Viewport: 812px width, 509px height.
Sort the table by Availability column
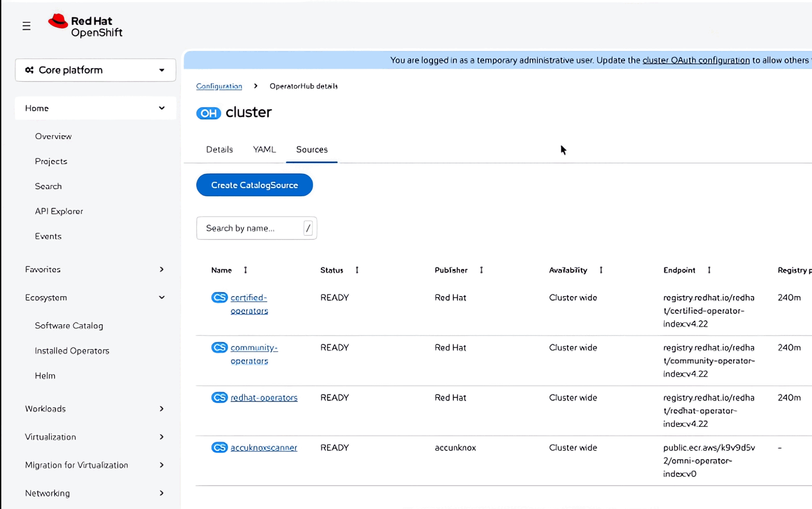pyautogui.click(x=601, y=270)
